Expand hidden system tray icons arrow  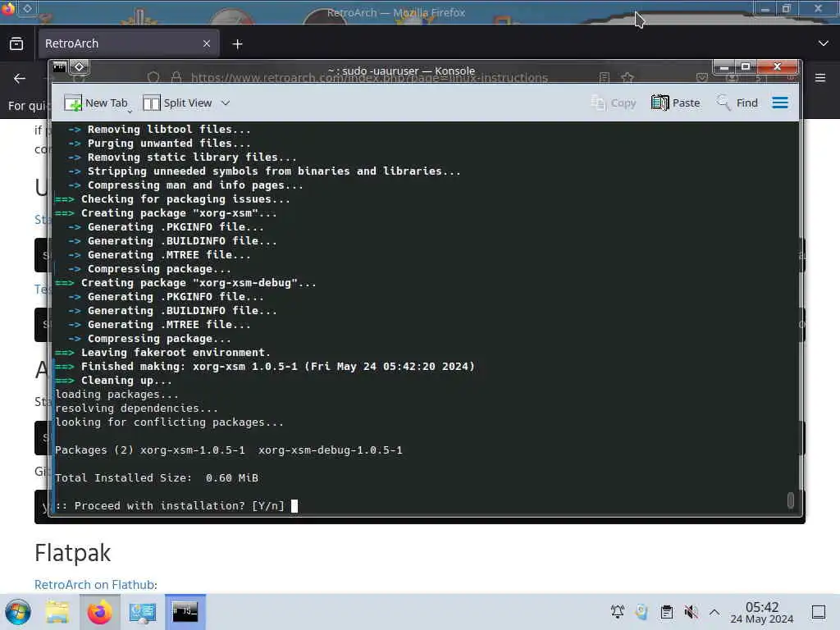(x=714, y=611)
